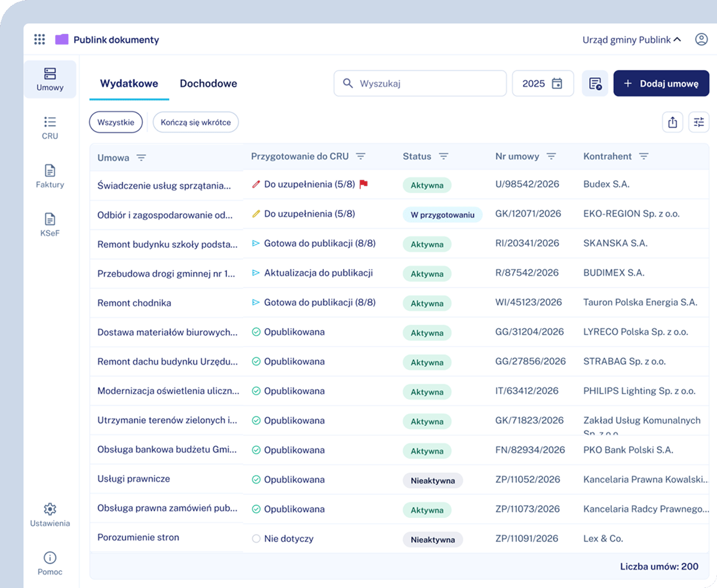Open the user profile avatar icon

(x=701, y=39)
